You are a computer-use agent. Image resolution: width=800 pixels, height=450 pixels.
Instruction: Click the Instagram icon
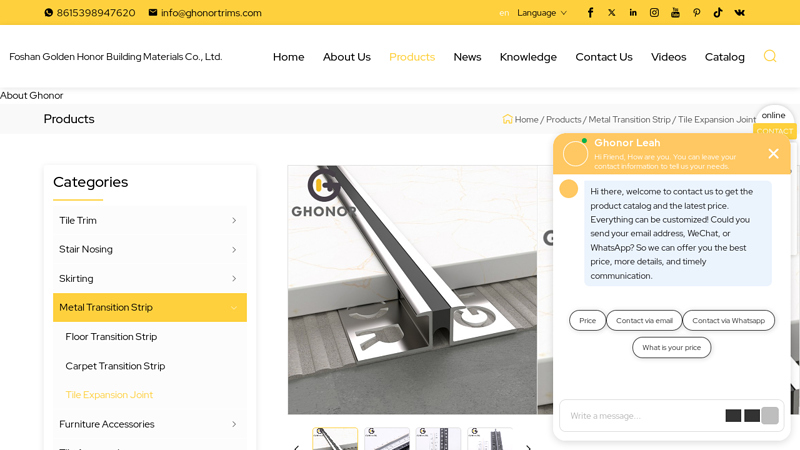pyautogui.click(x=654, y=13)
